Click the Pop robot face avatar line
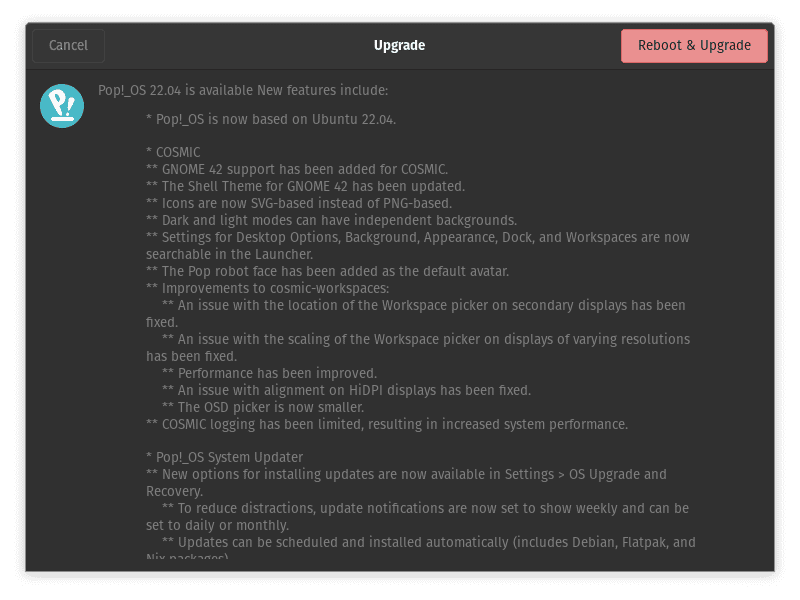The image size is (800, 600). click(x=328, y=271)
